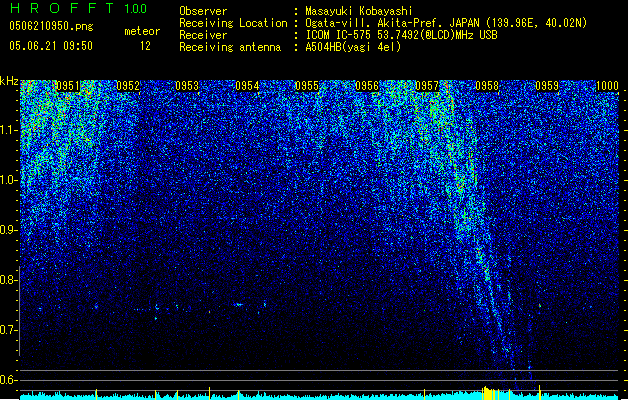Screen dimensions: 629x400
Task: Click the 0953 time marker
Action: tap(187, 86)
